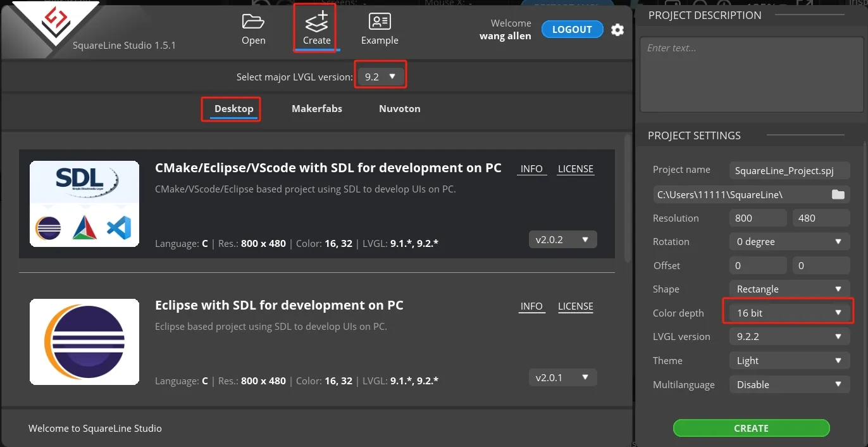Screen dimensions: 868x447
Task: Select the Eclipse logo thumbnail
Action: click(x=84, y=342)
